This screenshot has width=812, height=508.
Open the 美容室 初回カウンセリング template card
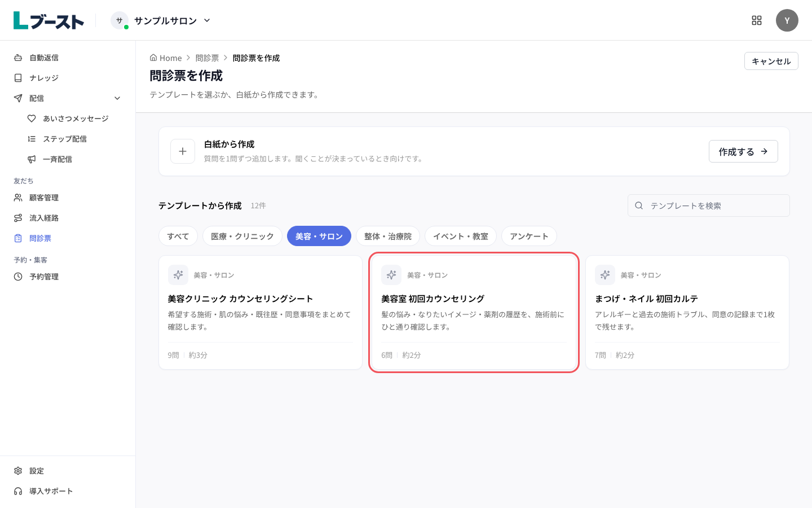click(474, 313)
